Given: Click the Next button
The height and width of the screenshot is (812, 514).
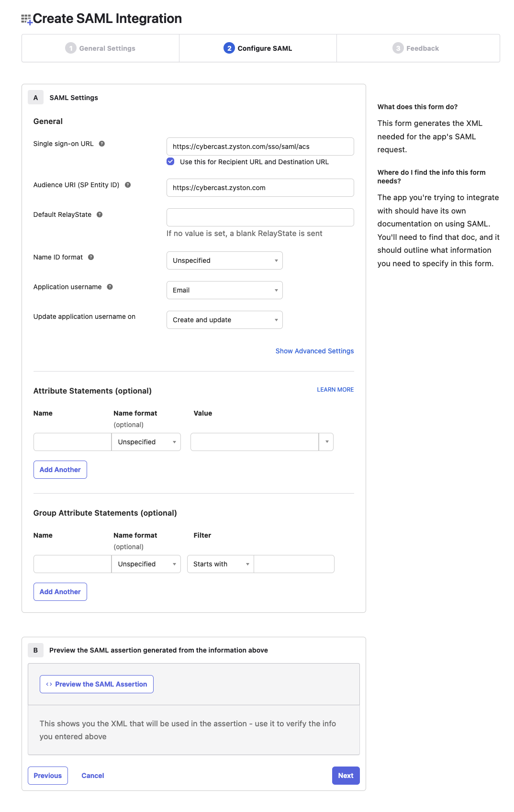Looking at the screenshot, I should [x=345, y=775].
